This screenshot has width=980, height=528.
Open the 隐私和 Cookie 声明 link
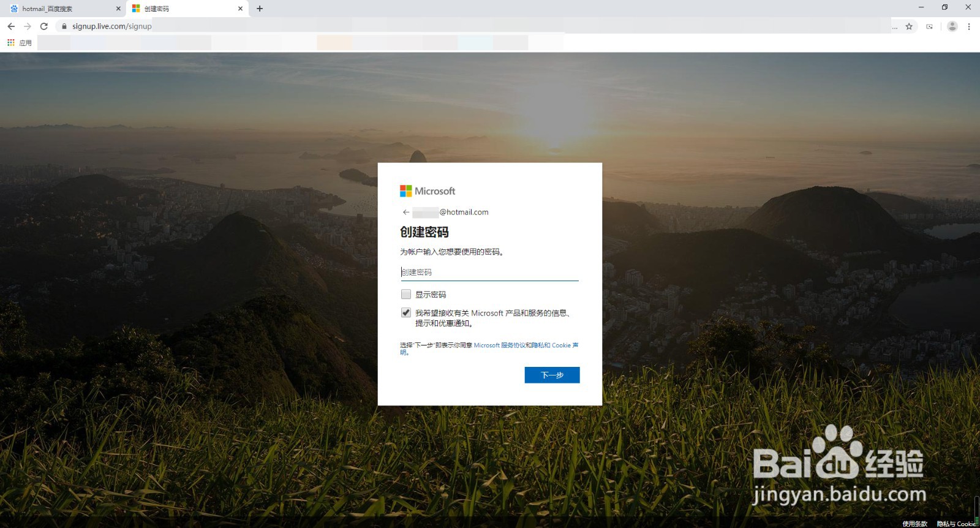coord(554,345)
